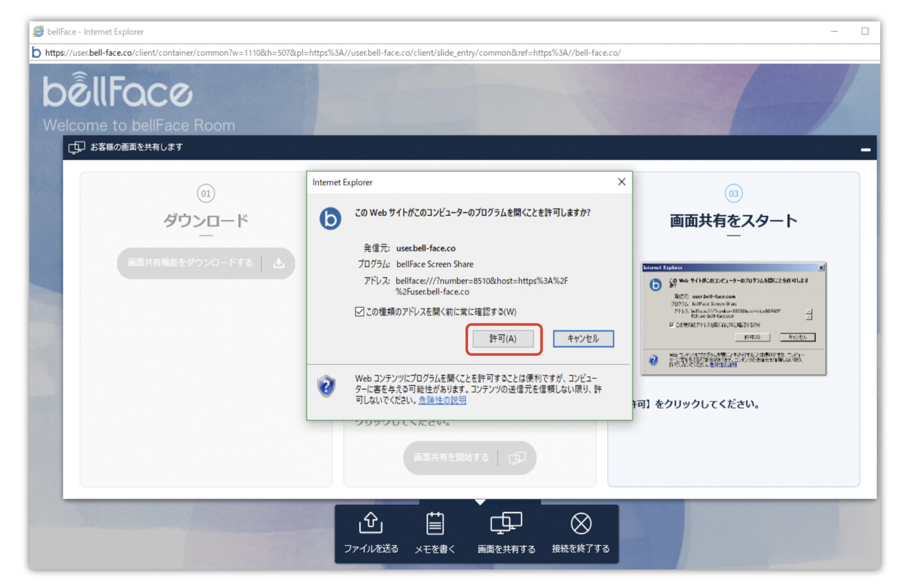Image resolution: width=910 pixels, height=588 pixels.
Task: Click the download arrow icon in step 01
Action: [279, 263]
